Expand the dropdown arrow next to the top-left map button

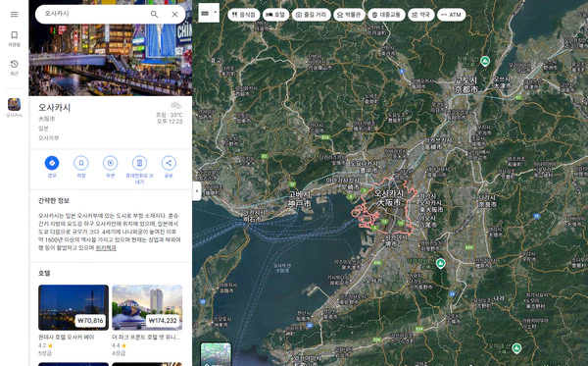216,13
